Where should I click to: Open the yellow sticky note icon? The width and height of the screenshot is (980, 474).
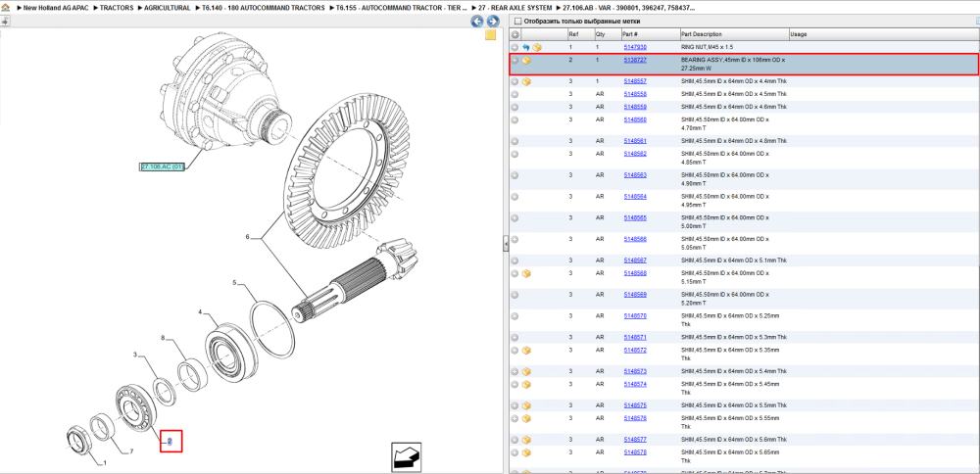click(491, 35)
